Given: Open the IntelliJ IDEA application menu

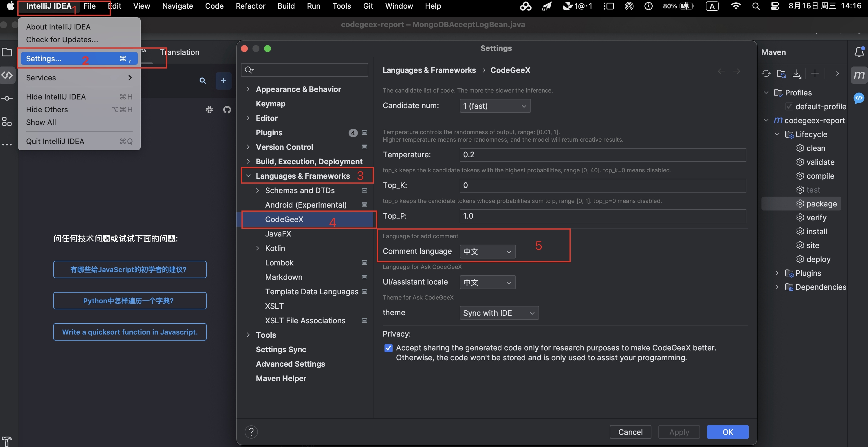Looking at the screenshot, I should (x=49, y=6).
